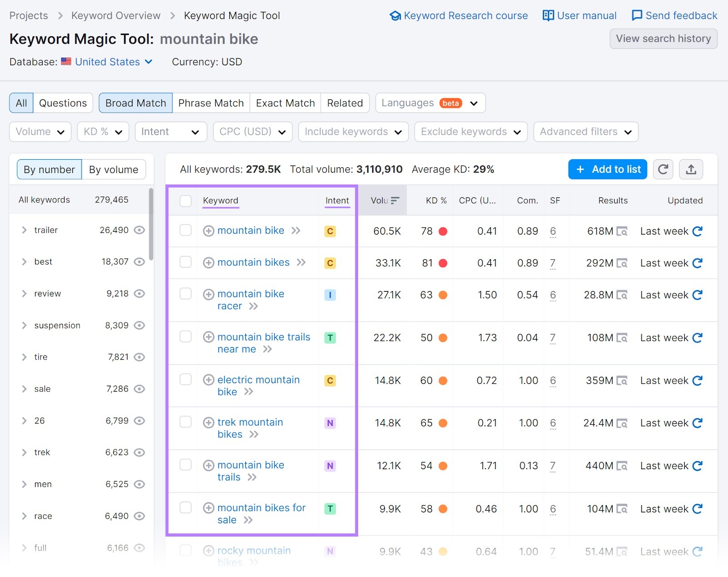Image resolution: width=728 pixels, height=577 pixels.
Task: Click the refresh icon beside Add to list
Action: [663, 170]
